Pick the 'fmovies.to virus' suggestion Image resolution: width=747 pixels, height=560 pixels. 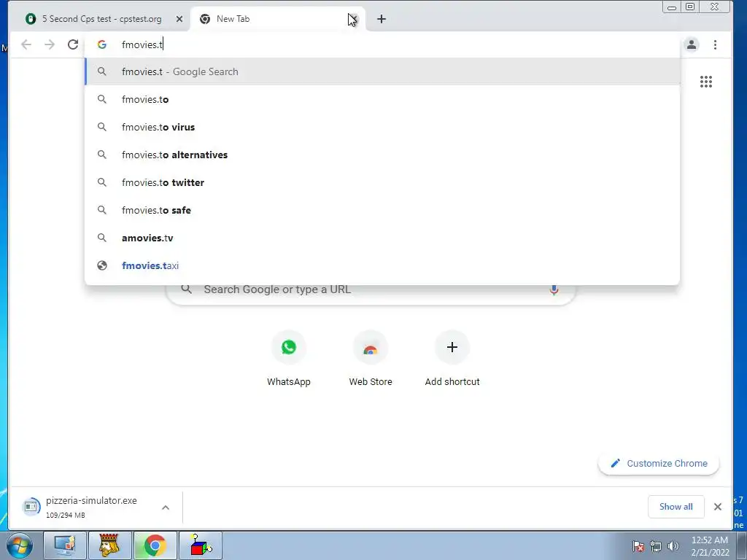tap(382, 127)
